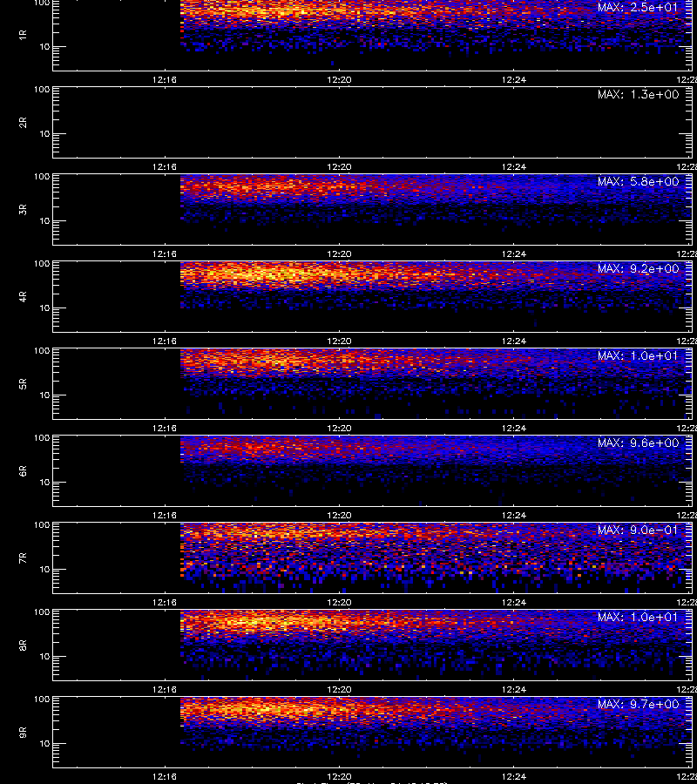Select the 6R y-axis title
697x784 pixels.
coord(23,471)
